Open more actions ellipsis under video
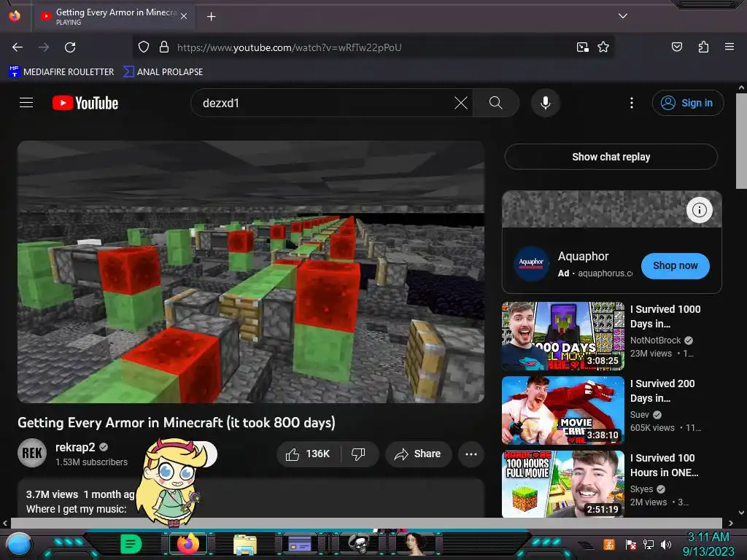Screen dimensions: 747x560 point(471,454)
